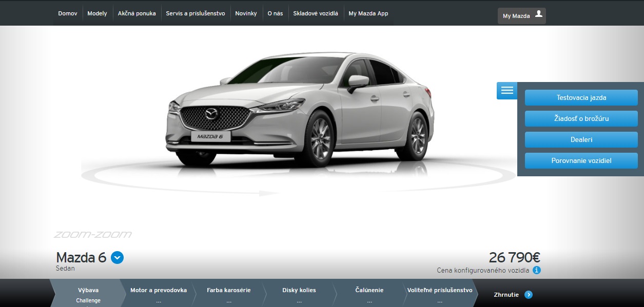Open Servis a príslušenstvo menu

click(196, 14)
